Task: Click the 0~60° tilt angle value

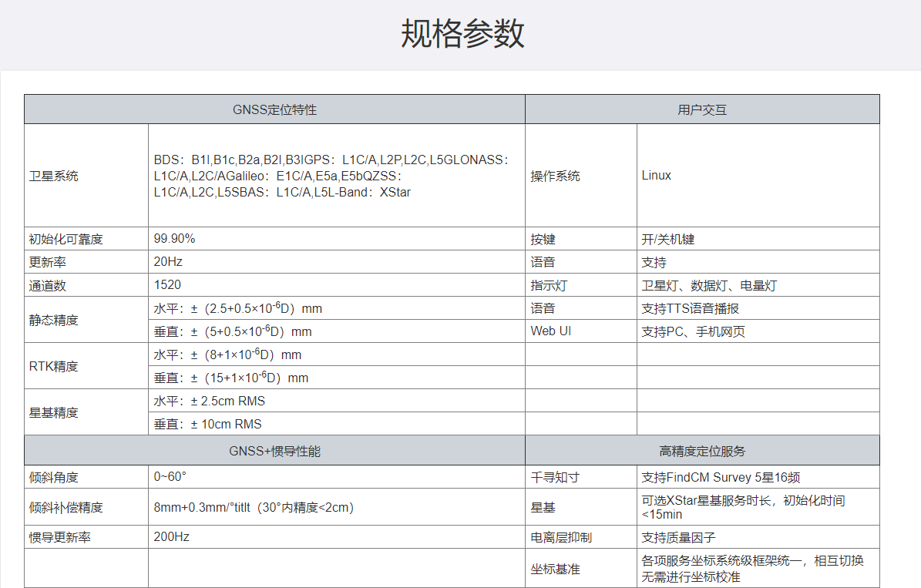Action: coord(170,477)
